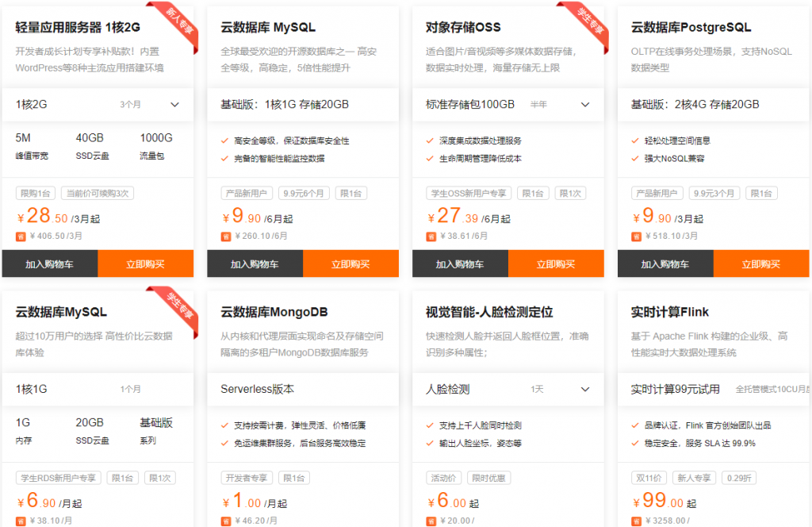Click the 省 icon beside ¥260.10/6月

[x=226, y=237]
